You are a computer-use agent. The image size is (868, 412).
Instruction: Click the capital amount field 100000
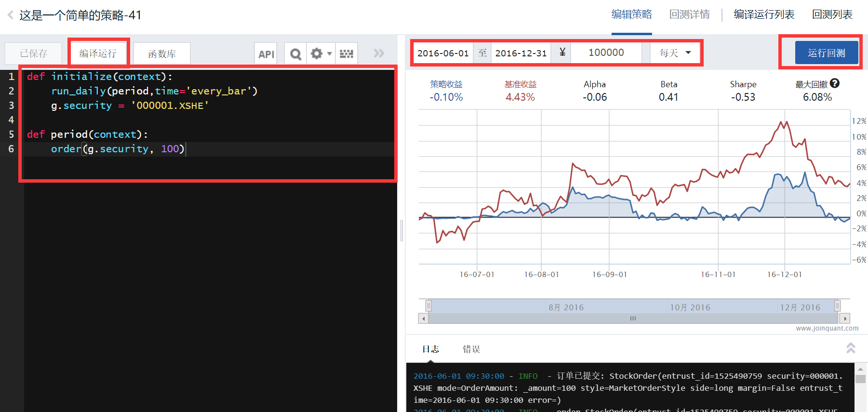[606, 53]
